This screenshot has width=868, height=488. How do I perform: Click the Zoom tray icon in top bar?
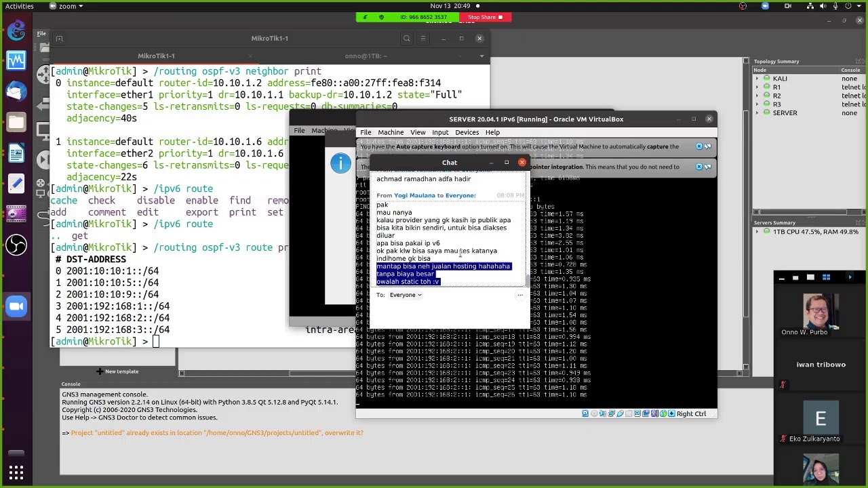pyautogui.click(x=765, y=6)
